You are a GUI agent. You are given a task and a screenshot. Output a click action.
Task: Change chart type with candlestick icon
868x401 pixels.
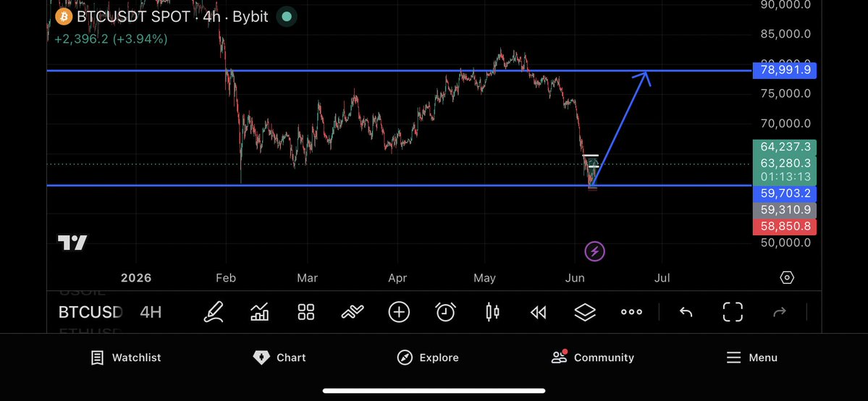tap(492, 312)
